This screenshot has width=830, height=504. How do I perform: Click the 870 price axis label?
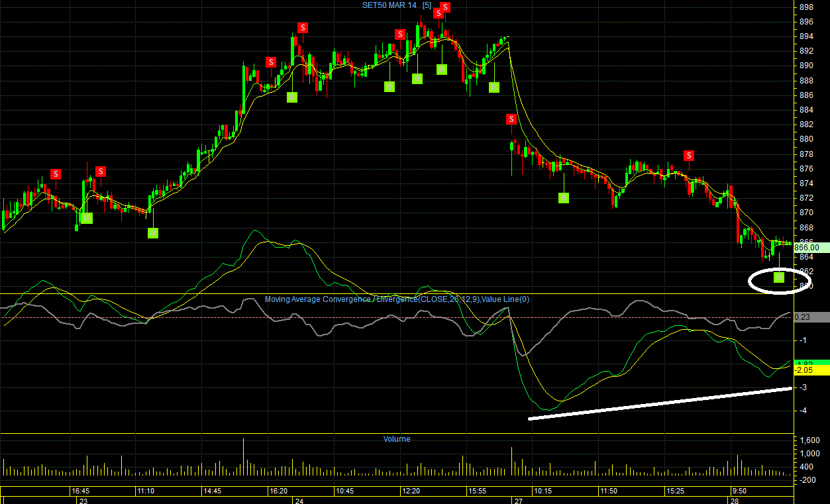click(806, 213)
